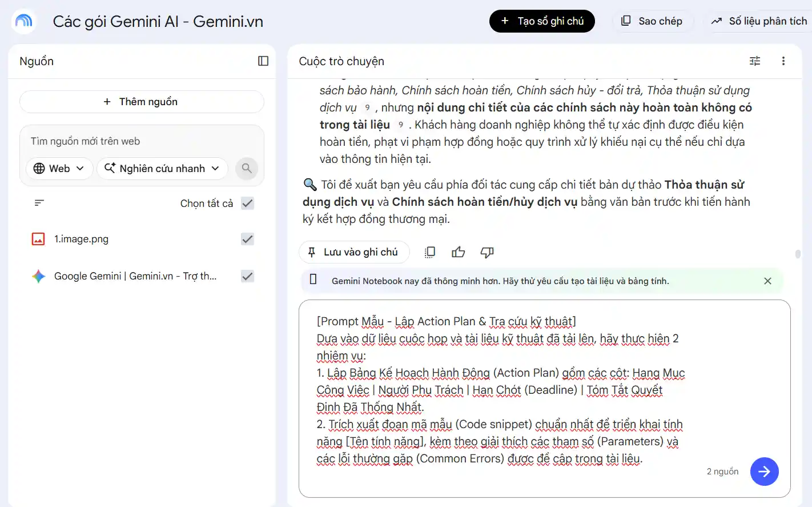Click the Cuộc trò chuyện heading
This screenshot has width=812, height=507.
341,61
